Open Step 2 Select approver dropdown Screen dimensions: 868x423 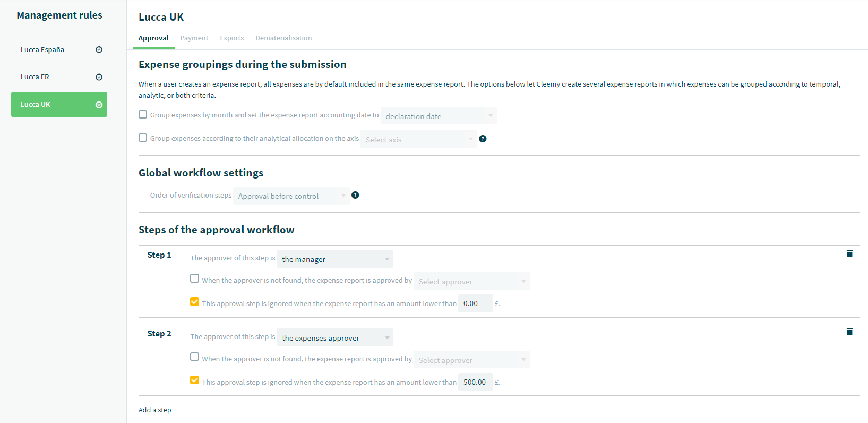[x=472, y=360]
